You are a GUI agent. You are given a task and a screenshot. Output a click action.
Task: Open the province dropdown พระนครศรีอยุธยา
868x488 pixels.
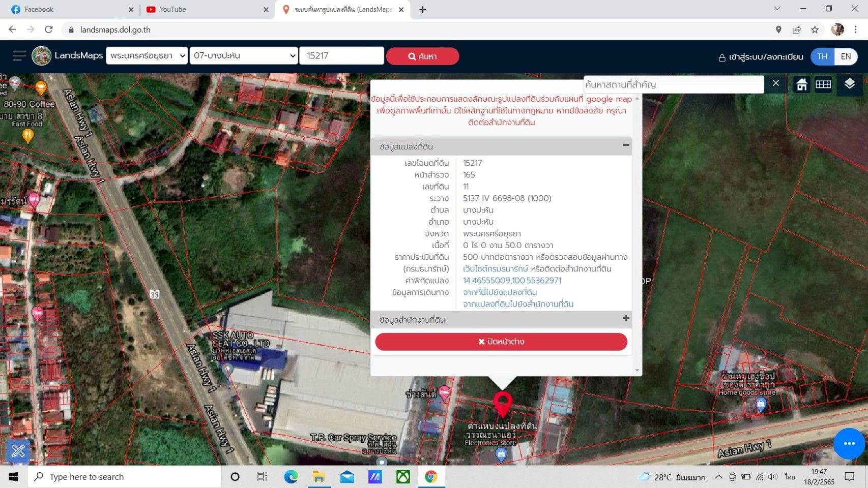click(147, 55)
